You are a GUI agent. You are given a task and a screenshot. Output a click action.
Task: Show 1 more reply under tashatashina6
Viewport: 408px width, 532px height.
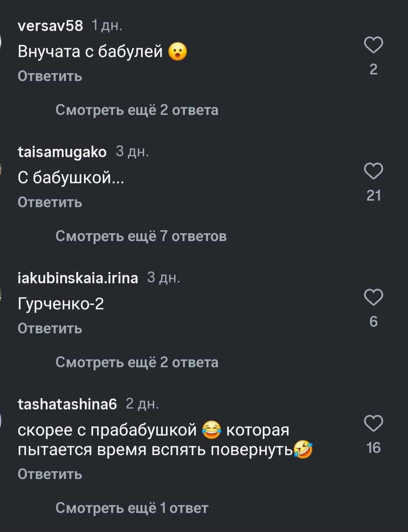coord(132,508)
